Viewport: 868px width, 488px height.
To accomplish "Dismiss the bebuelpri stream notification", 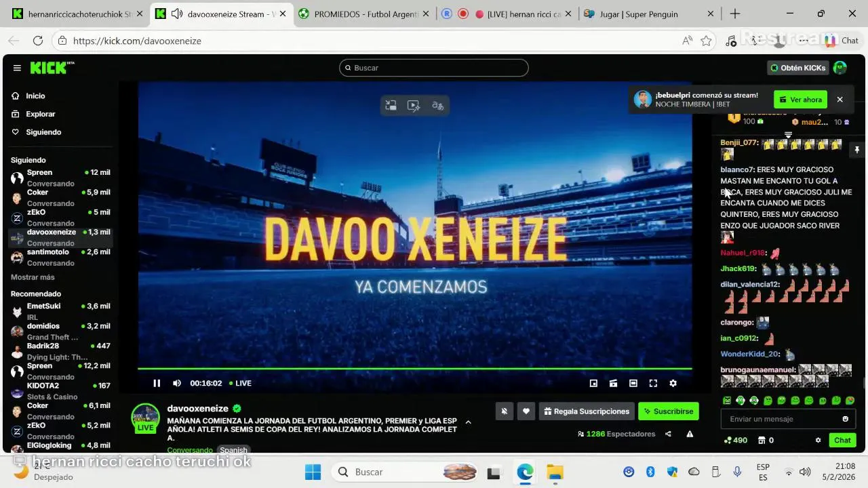I will tap(840, 100).
